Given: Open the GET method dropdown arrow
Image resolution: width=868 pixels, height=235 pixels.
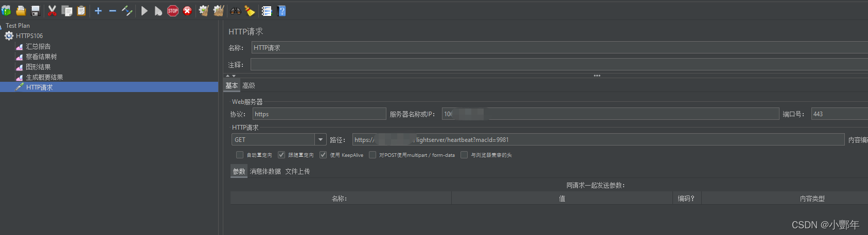Looking at the screenshot, I should (321, 140).
